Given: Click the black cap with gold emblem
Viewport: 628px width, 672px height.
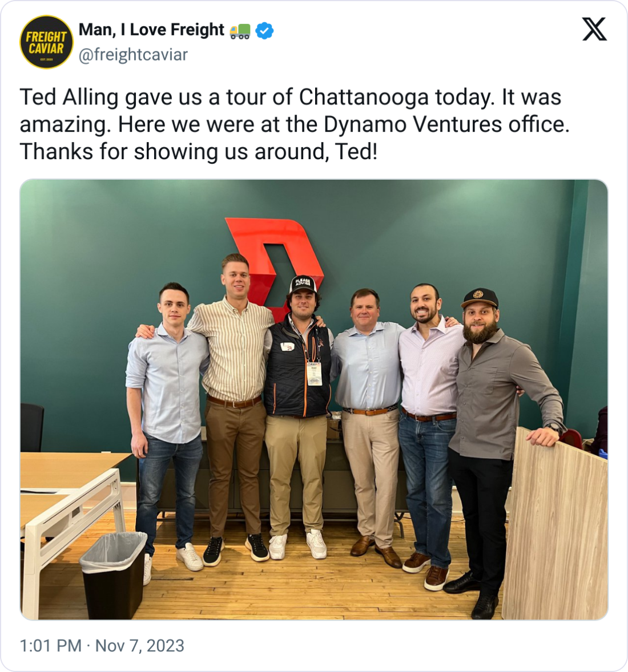Looking at the screenshot, I should 480,298.
